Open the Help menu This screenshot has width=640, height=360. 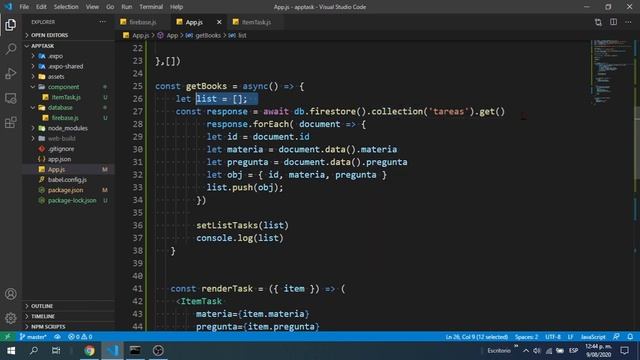pyautogui.click(x=176, y=7)
